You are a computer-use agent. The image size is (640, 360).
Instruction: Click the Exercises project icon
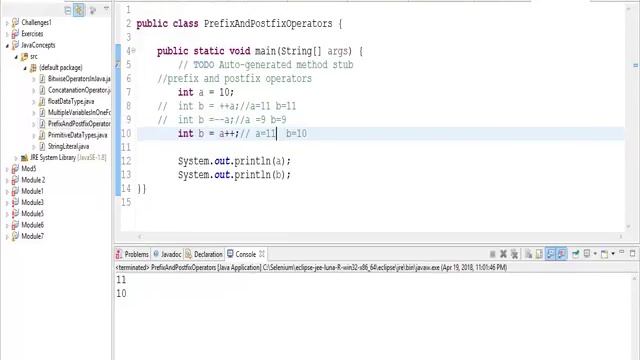15,34
